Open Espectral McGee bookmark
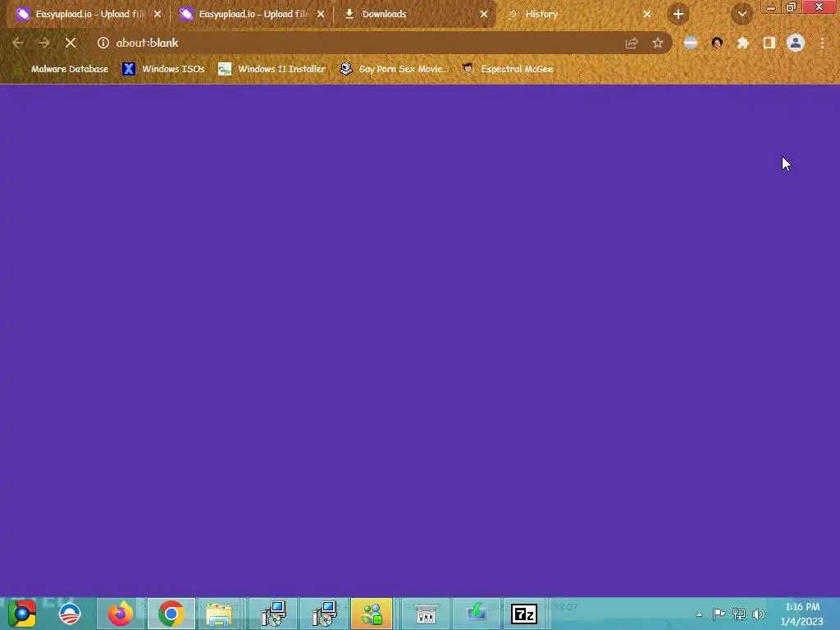840x630 pixels. coord(508,69)
